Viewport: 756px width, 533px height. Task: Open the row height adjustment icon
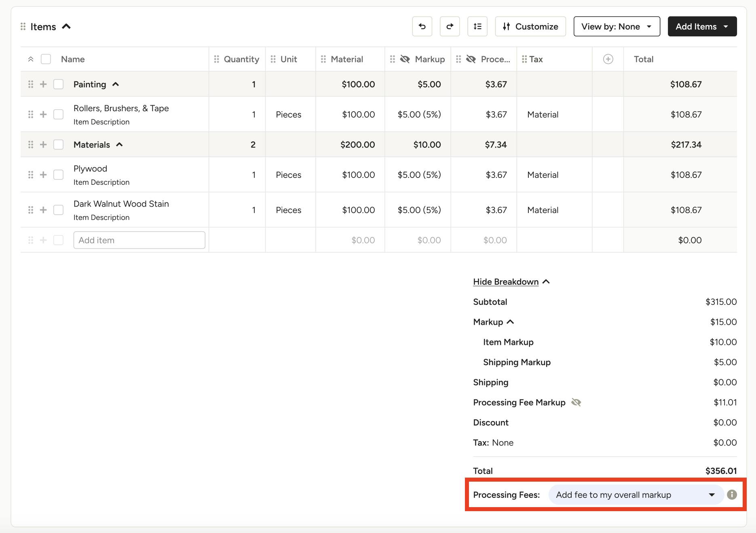[477, 26]
